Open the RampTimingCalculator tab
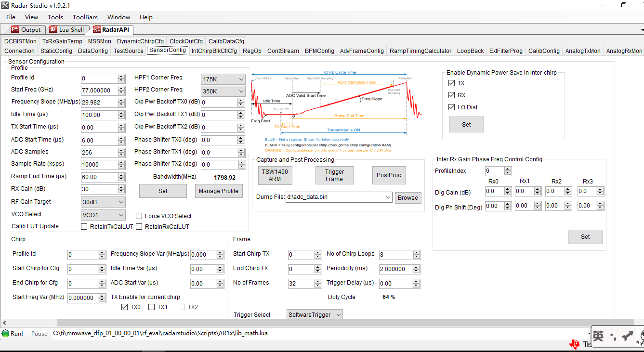The height and width of the screenshot is (352, 644). coord(421,51)
